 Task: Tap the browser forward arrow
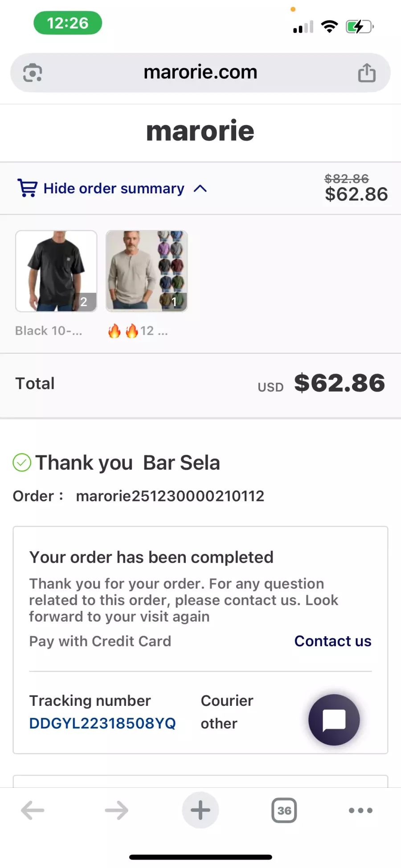(116, 810)
